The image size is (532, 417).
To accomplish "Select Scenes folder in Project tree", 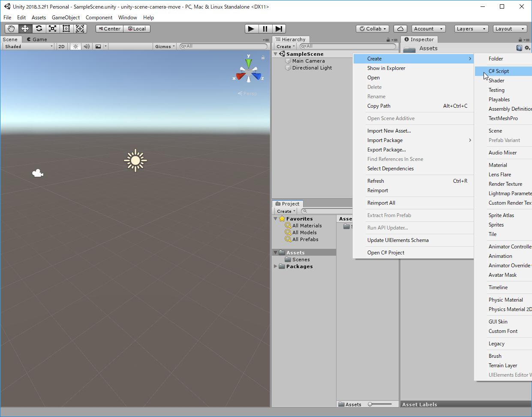I will tap(301, 260).
